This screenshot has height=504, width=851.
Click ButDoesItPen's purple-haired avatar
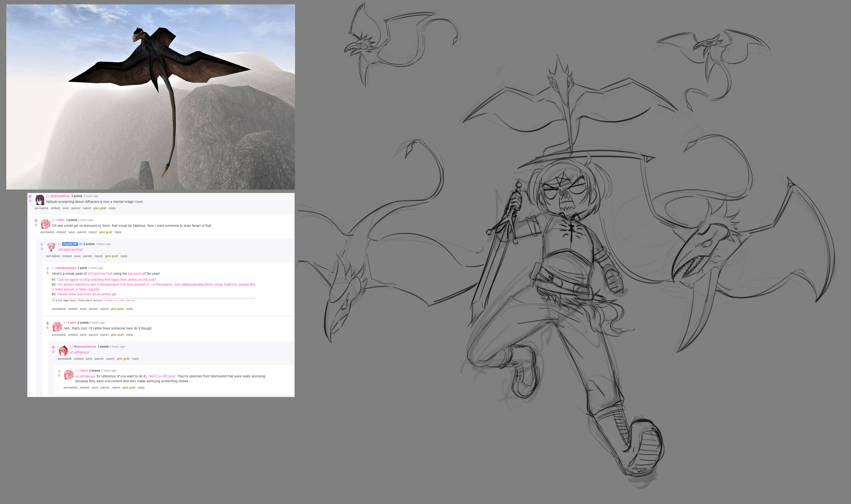point(40,199)
